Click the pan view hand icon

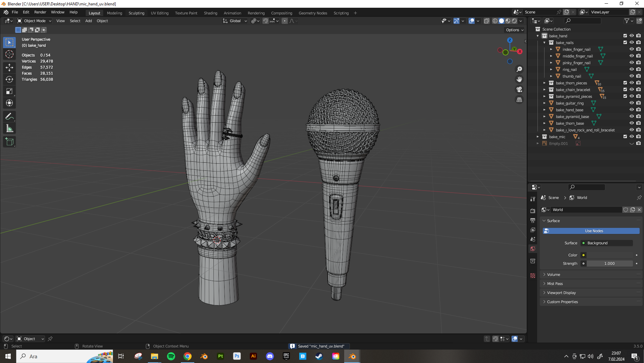519,79
